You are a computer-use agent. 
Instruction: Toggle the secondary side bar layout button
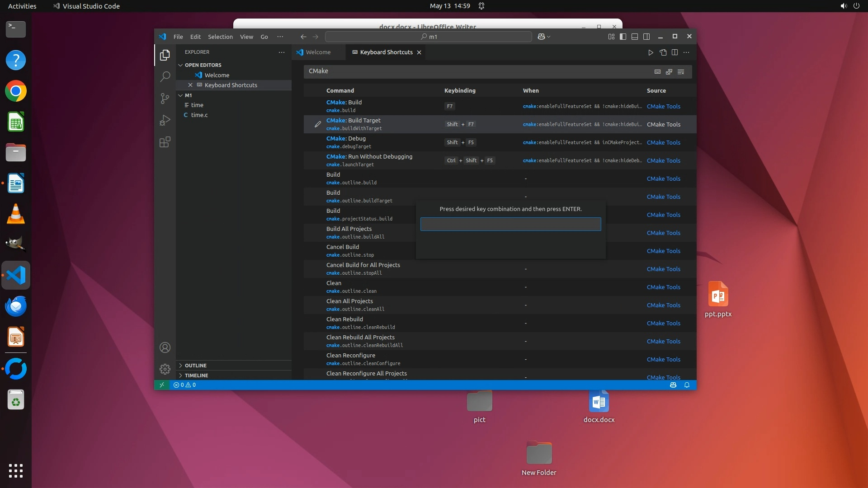coord(646,37)
